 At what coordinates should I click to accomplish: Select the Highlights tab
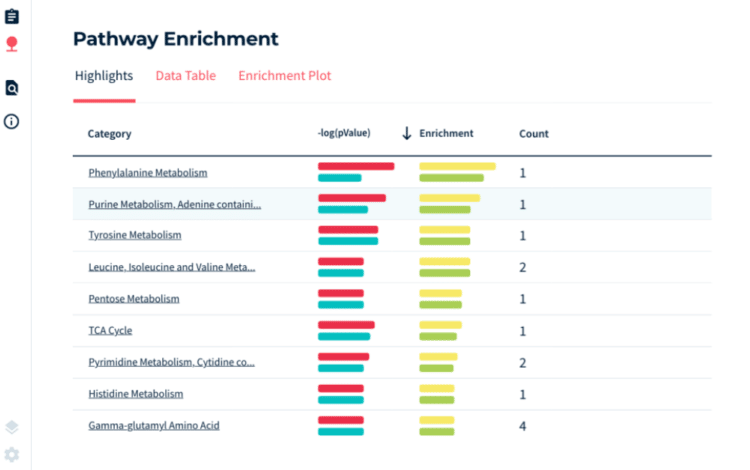click(104, 76)
